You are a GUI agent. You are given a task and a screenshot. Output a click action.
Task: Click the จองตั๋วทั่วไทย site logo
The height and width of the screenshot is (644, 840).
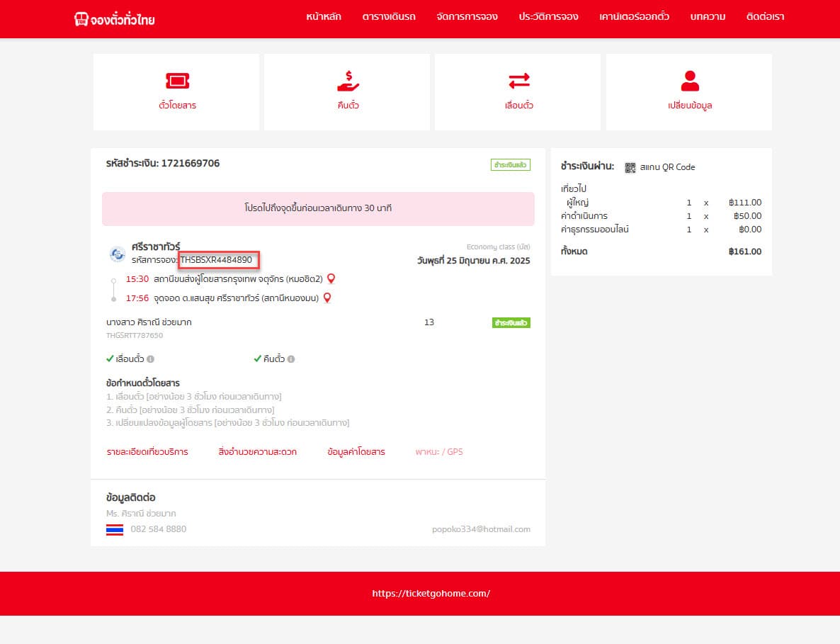click(x=114, y=19)
